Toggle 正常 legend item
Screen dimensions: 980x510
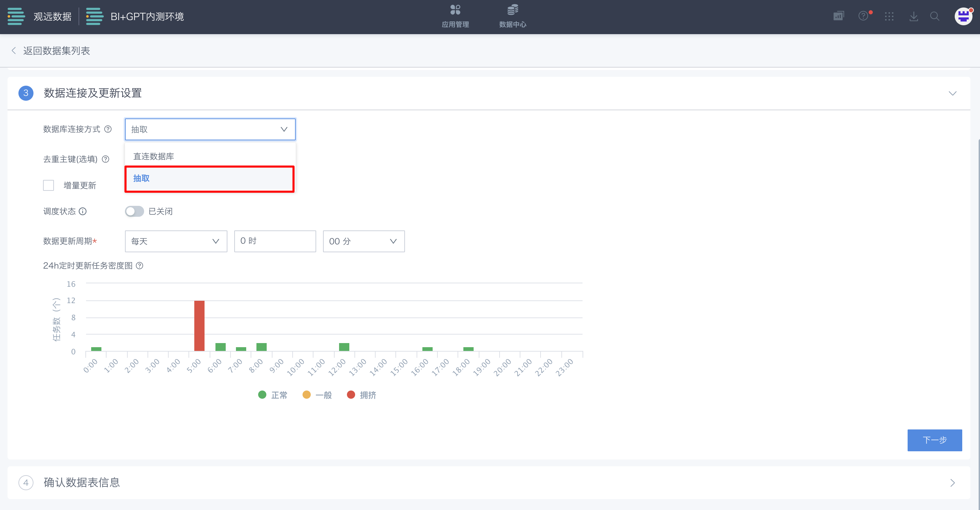(272, 395)
